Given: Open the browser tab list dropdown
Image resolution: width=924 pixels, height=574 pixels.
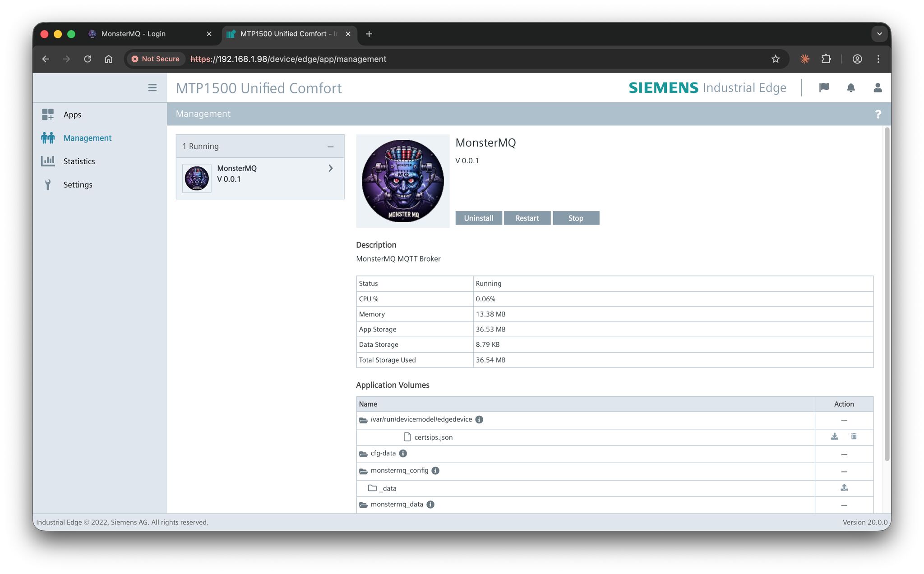Looking at the screenshot, I should [879, 34].
